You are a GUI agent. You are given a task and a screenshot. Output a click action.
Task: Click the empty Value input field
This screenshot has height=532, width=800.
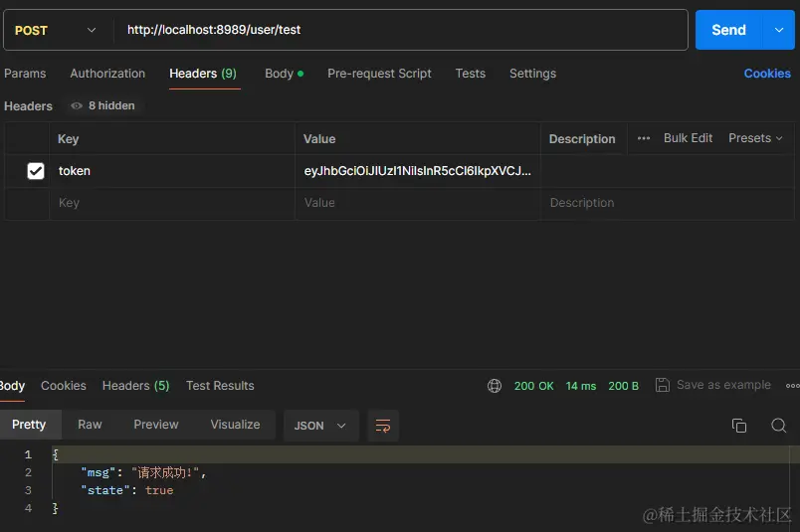(417, 203)
